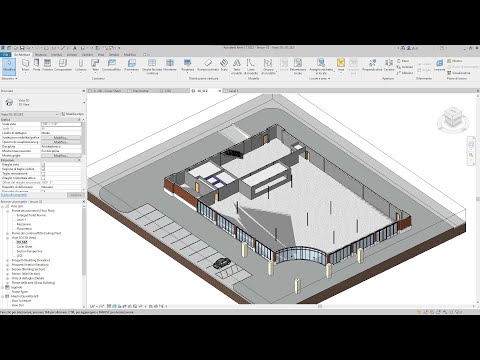Select the Assegna etichetta al locale tool
Image resolution: width=480 pixels, height=360 pixels.
click(321, 66)
